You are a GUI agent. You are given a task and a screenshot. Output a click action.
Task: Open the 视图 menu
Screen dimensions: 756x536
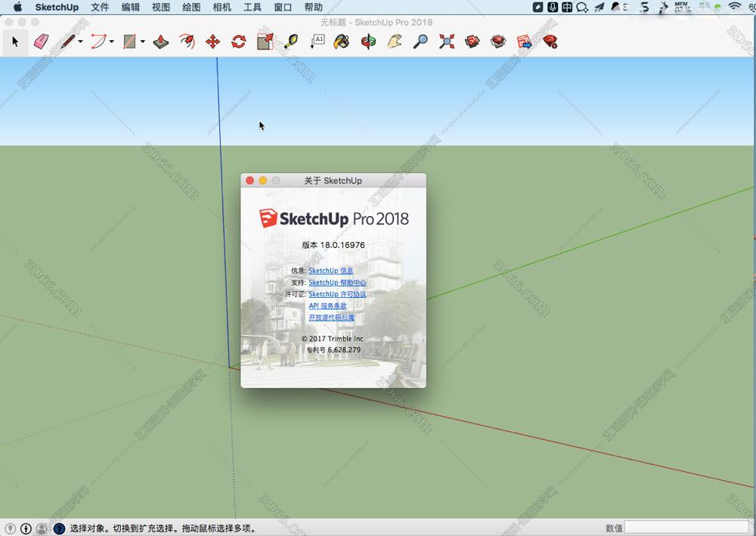(160, 8)
